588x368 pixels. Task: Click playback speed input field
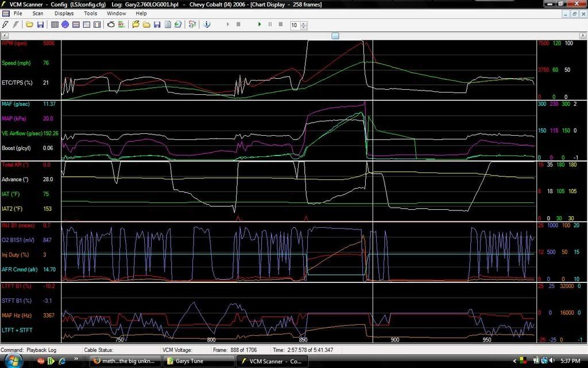(294, 25)
